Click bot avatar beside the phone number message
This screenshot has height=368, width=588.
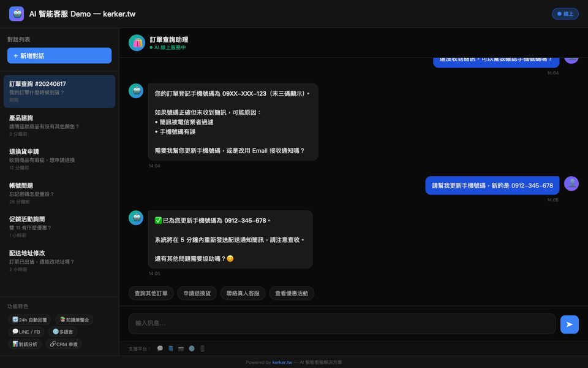point(136,91)
